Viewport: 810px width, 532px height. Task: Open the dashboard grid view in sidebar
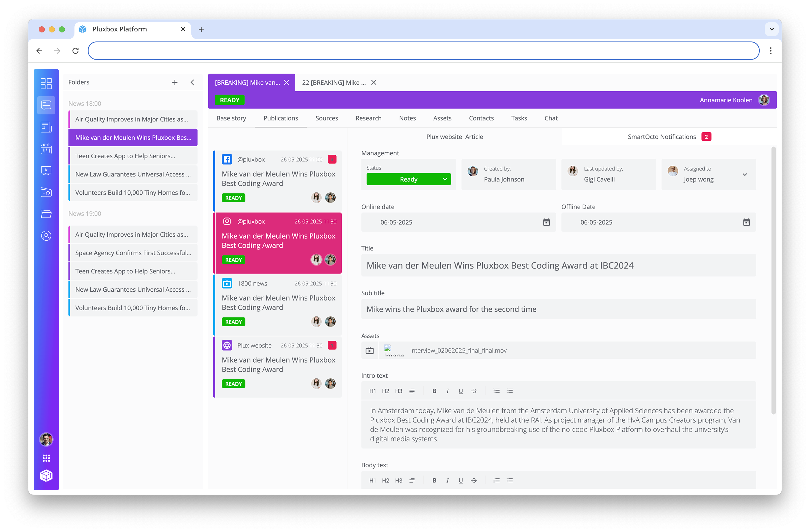(46, 83)
